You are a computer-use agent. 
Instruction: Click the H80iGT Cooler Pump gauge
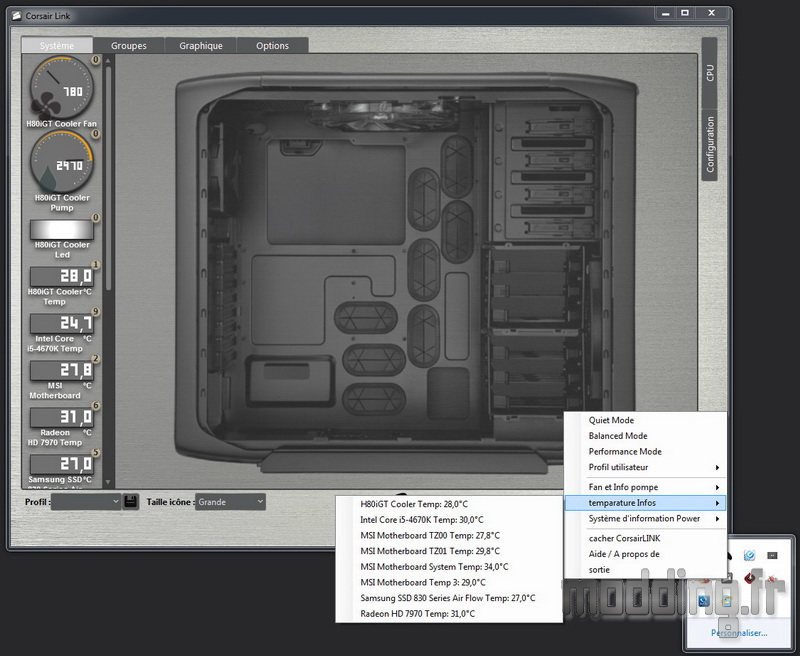[62, 162]
